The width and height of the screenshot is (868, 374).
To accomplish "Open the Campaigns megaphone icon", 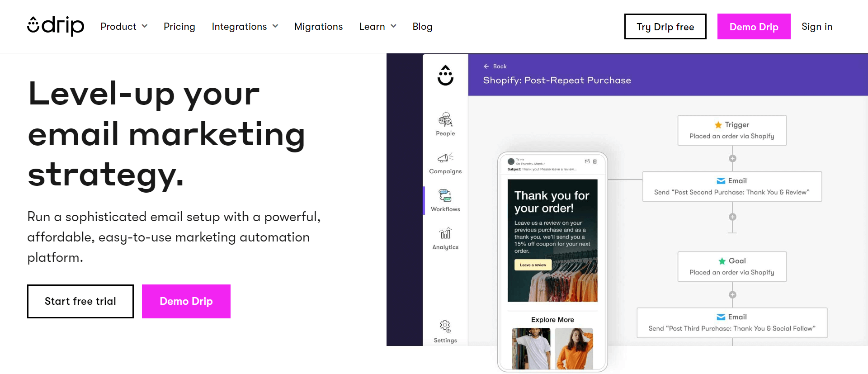I will 445,158.
